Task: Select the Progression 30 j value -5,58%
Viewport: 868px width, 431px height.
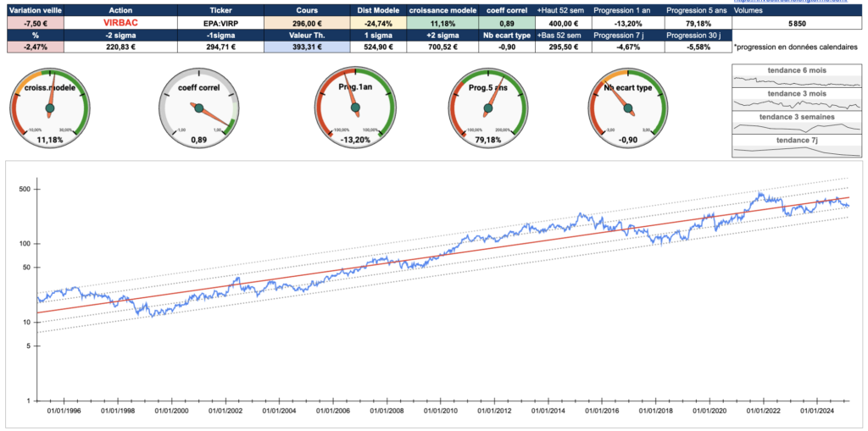Action: 697,47
